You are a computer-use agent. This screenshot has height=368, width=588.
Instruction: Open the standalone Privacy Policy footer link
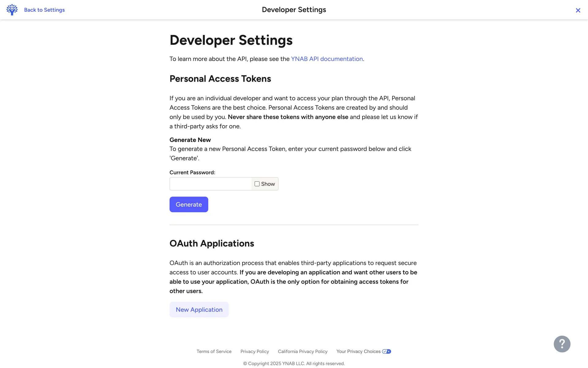click(255, 351)
